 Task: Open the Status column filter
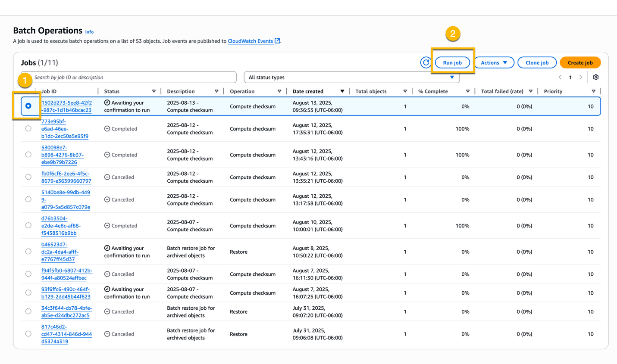154,91
